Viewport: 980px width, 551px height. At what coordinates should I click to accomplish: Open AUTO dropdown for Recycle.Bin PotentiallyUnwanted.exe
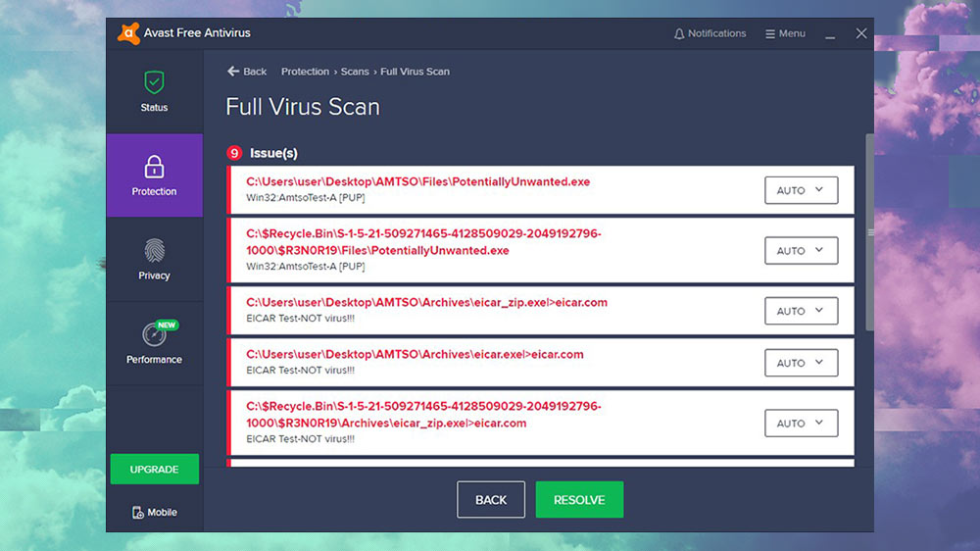[802, 250]
